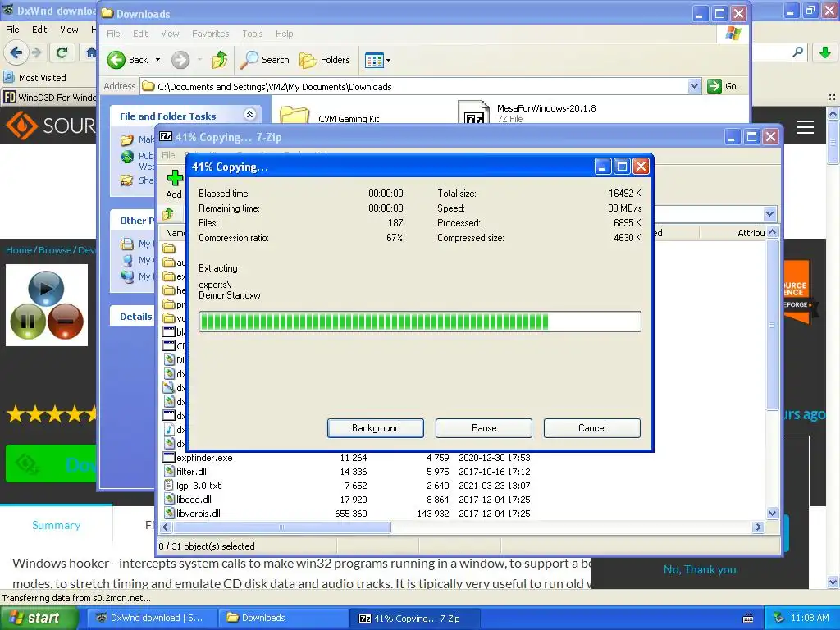Click the 7-Zip horizontal scrollbar thumb
Image resolution: width=840 pixels, height=630 pixels.
[282, 527]
